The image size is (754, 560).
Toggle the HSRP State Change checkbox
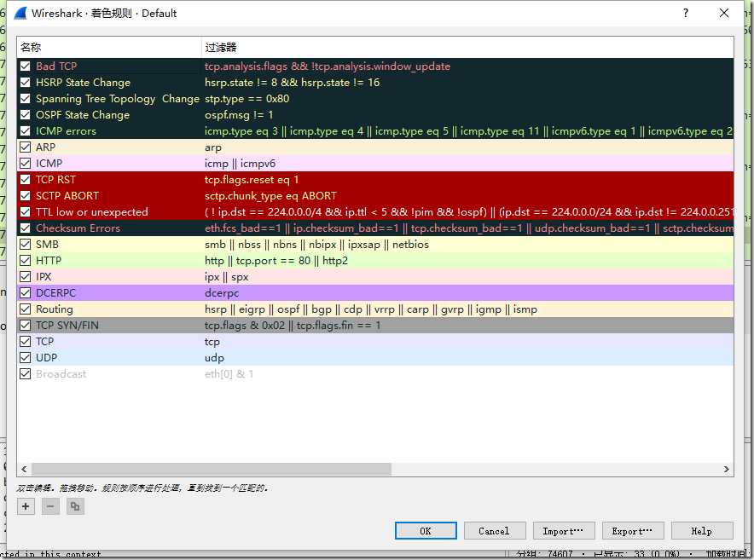[x=26, y=83]
